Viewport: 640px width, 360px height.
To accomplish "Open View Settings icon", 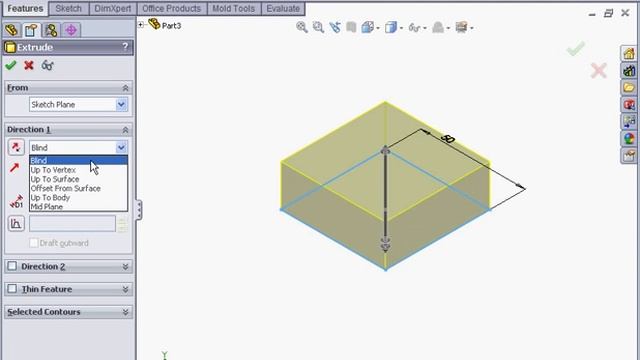I will click(461, 27).
